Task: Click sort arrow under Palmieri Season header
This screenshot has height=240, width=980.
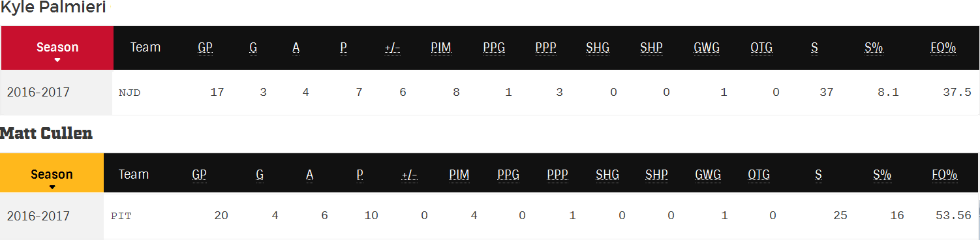Action: pos(57,60)
